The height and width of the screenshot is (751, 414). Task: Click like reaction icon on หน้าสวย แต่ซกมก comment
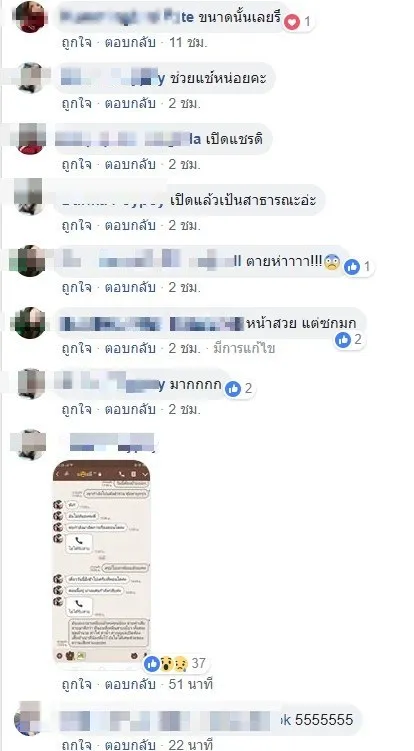[343, 340]
